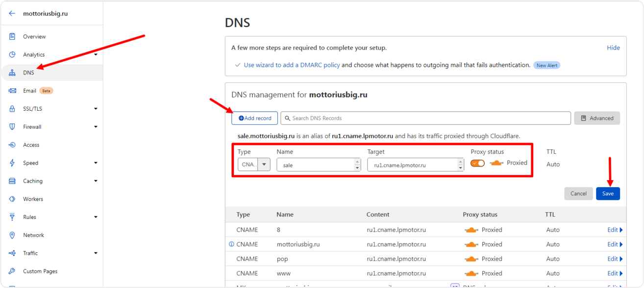Go to the Access section

(31, 145)
